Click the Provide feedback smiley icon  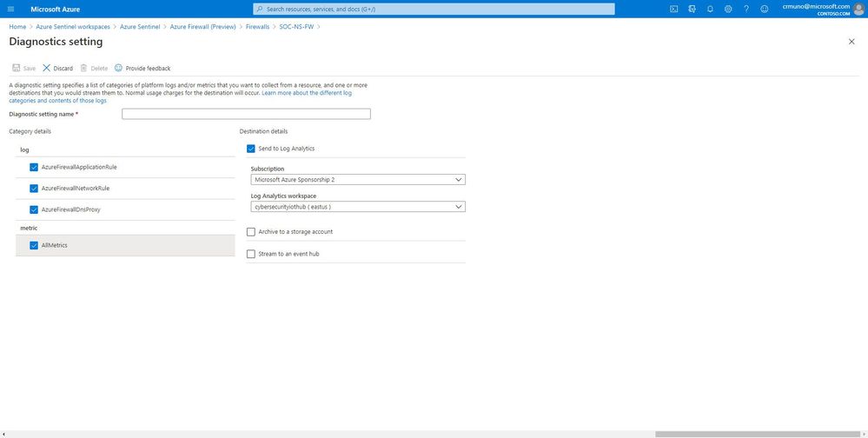(118, 68)
